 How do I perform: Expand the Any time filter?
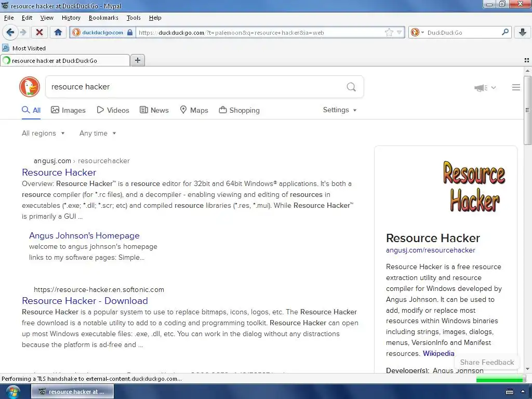click(98, 134)
